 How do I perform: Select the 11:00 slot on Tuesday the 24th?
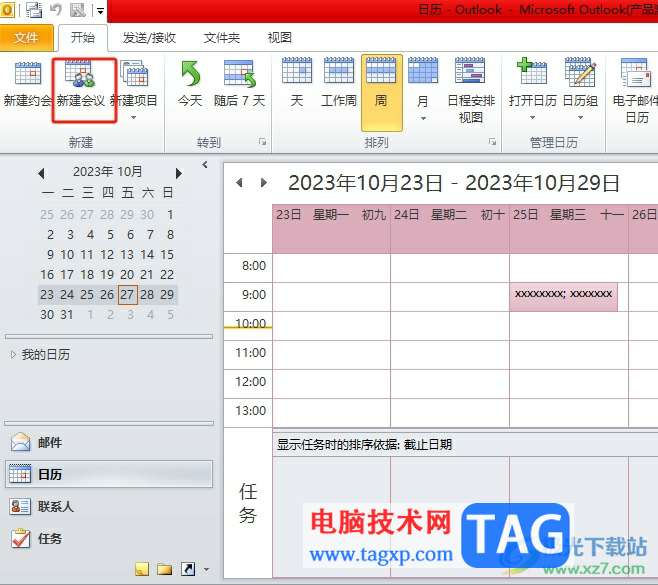click(450, 355)
